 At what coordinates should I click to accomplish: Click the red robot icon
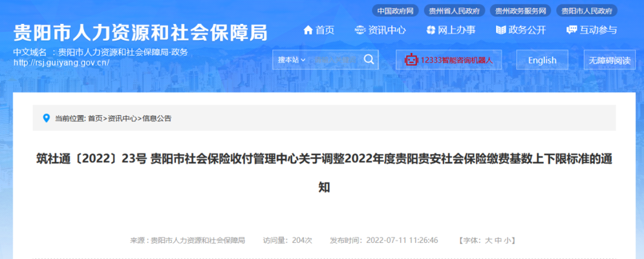point(411,60)
